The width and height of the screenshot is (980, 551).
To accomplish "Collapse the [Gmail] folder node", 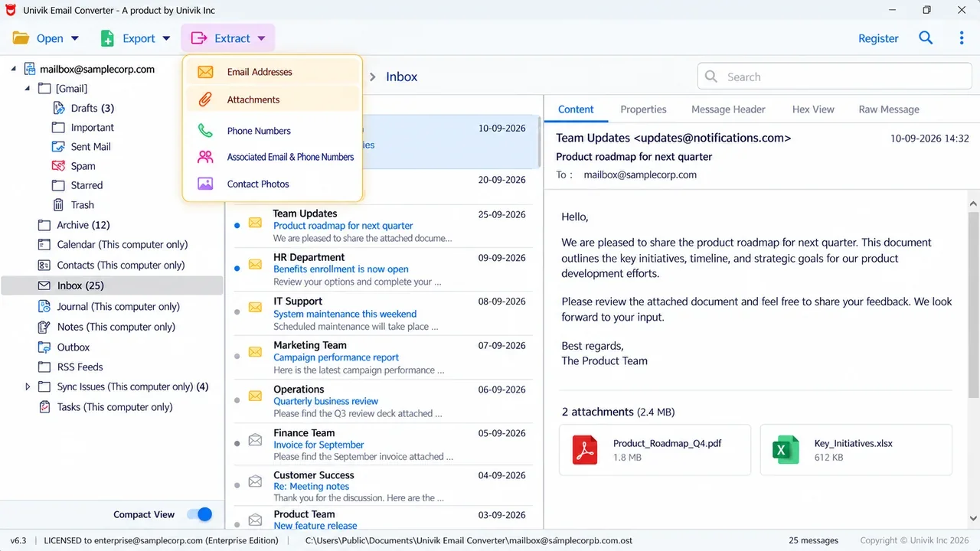I will [x=28, y=88].
